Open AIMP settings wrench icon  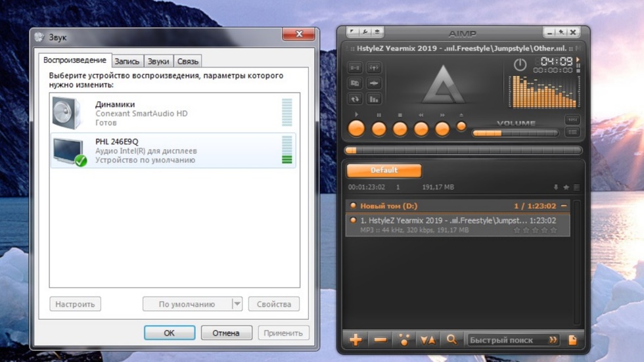pos(365,32)
